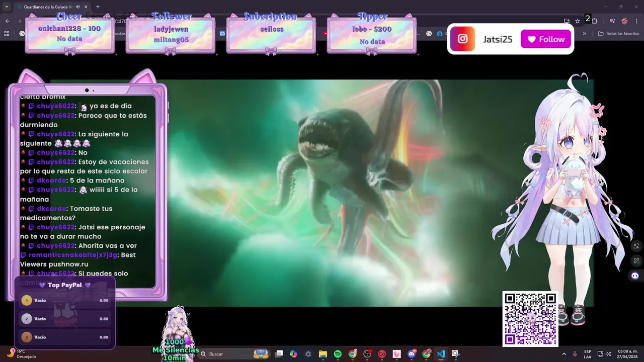Click the taskbar Buscar search box
The height and width of the screenshot is (362, 644).
tap(234, 354)
